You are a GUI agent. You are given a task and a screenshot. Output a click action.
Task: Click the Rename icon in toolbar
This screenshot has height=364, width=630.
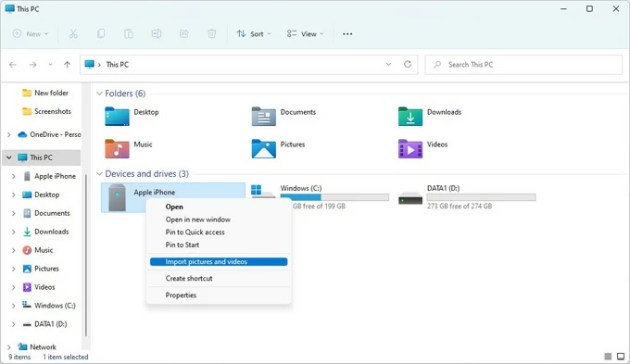tap(157, 33)
